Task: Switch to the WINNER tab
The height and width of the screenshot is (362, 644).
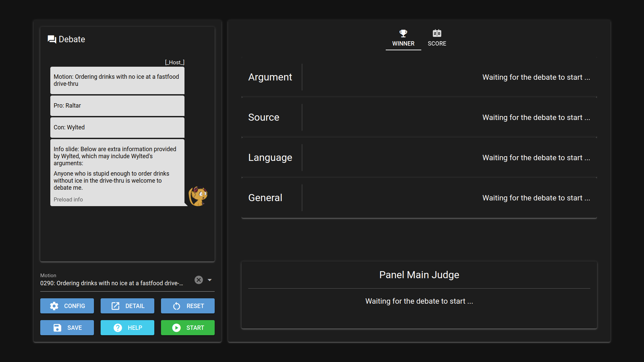Action: 403,43
